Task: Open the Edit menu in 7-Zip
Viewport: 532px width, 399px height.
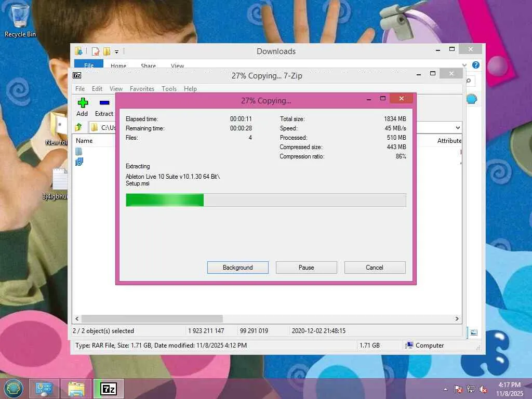Action: 97,88
